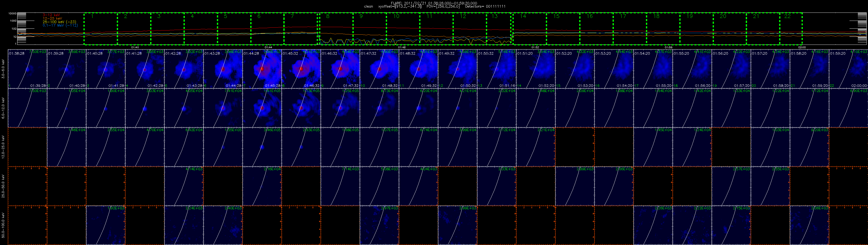The height and width of the screenshot is (245, 868).
Task: Select interval 14 in the light curve plot
Action: click(529, 29)
